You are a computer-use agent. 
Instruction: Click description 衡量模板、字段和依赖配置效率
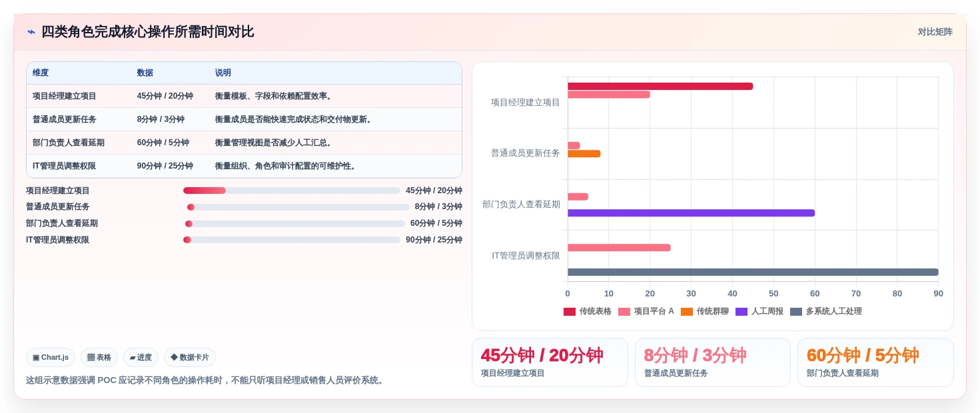(274, 96)
